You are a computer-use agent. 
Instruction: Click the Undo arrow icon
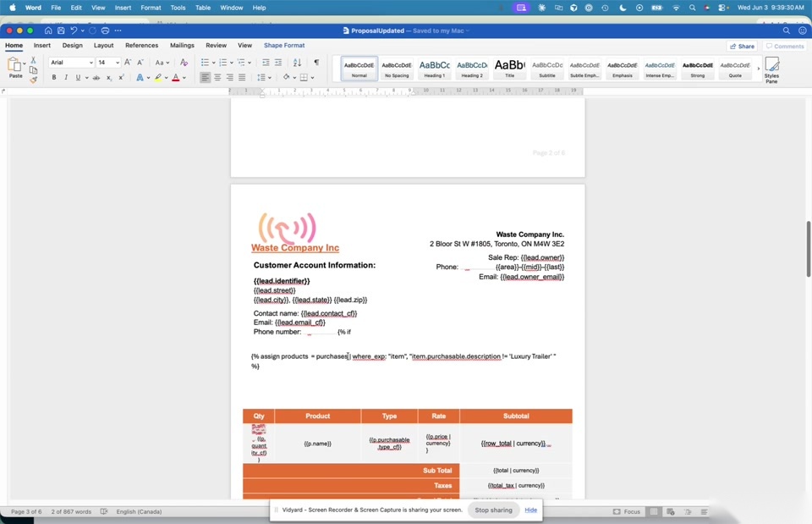(x=74, y=30)
